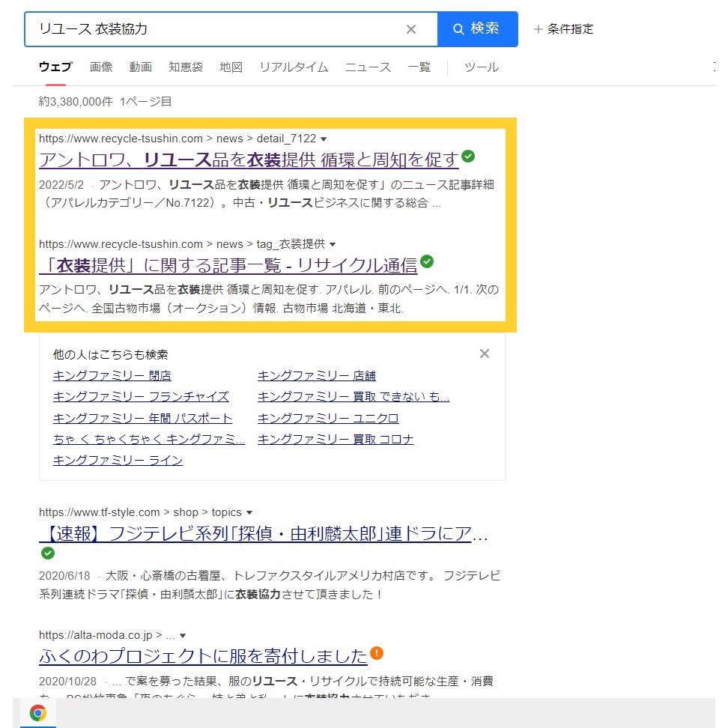
Task: Expand dropdown arrow next to detail_7122 URL
Action: [x=324, y=139]
